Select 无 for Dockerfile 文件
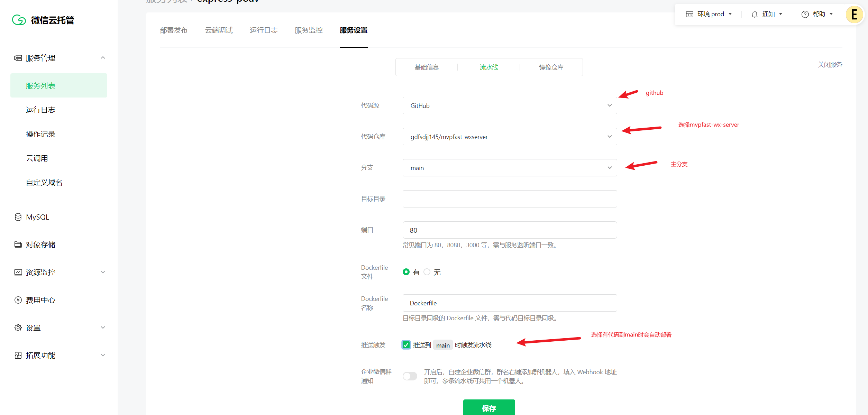 [427, 272]
